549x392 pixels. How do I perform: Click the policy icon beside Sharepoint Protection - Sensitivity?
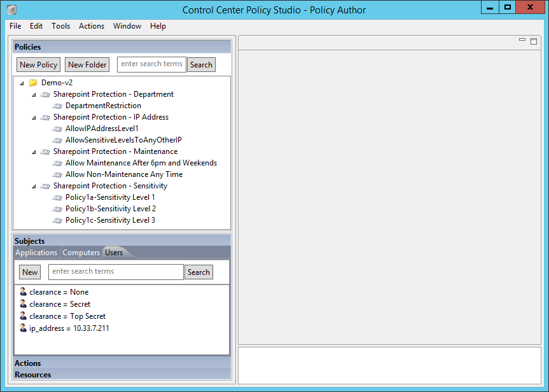tap(45, 186)
